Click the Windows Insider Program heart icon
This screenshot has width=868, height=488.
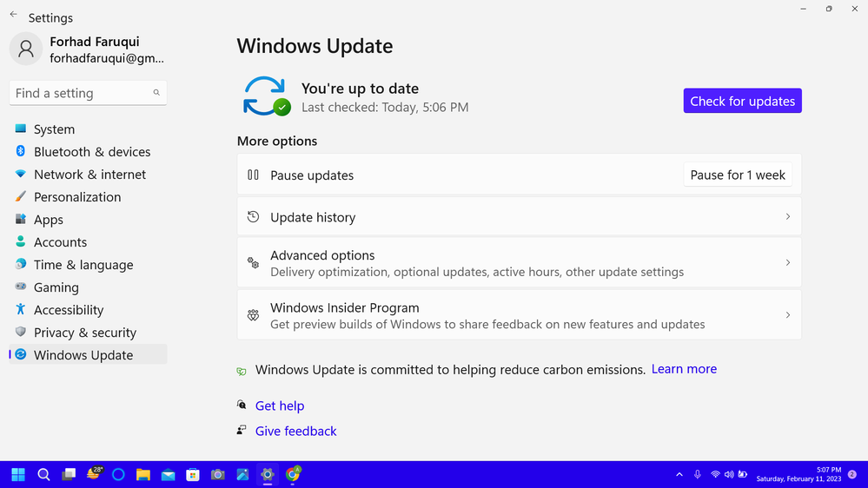[253, 315]
